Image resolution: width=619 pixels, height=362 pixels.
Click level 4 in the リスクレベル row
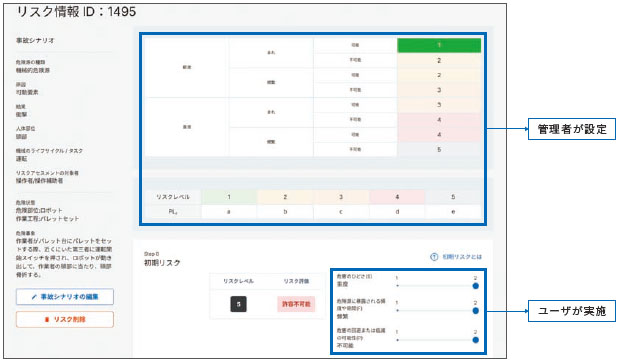click(397, 197)
